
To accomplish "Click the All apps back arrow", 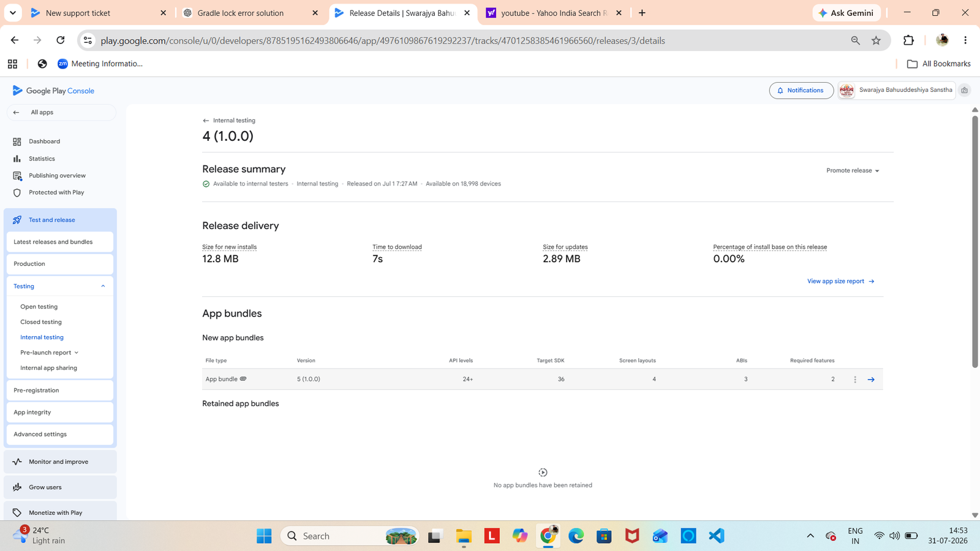I will click(x=17, y=113).
